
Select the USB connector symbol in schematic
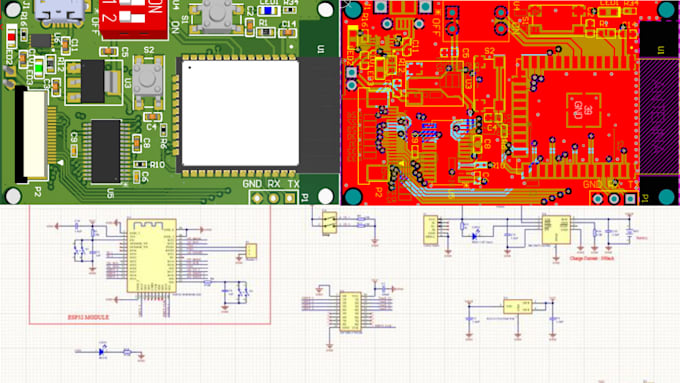(431, 230)
